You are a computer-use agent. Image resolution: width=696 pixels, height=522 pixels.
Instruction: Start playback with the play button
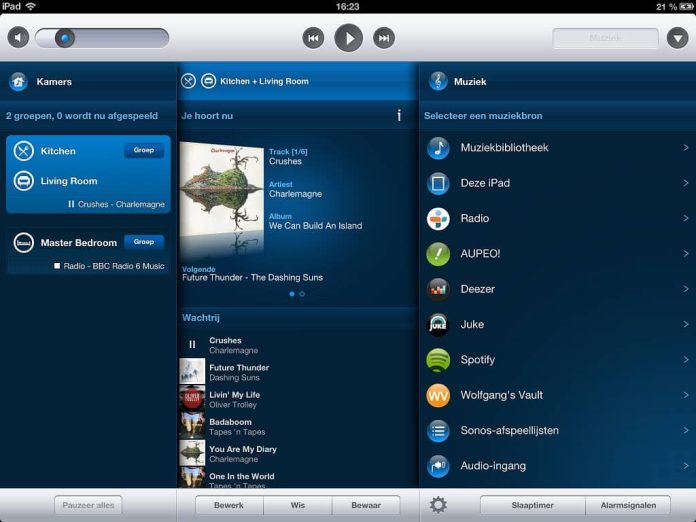348,38
